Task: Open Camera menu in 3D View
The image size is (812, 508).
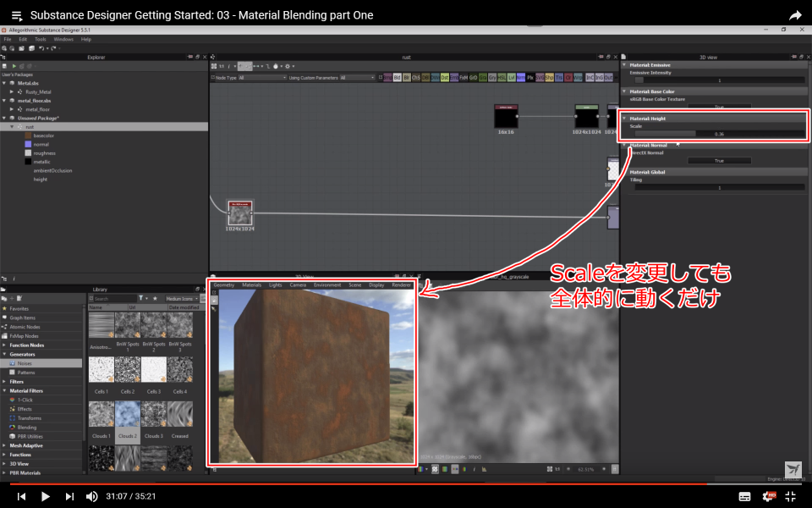Action: click(x=298, y=285)
